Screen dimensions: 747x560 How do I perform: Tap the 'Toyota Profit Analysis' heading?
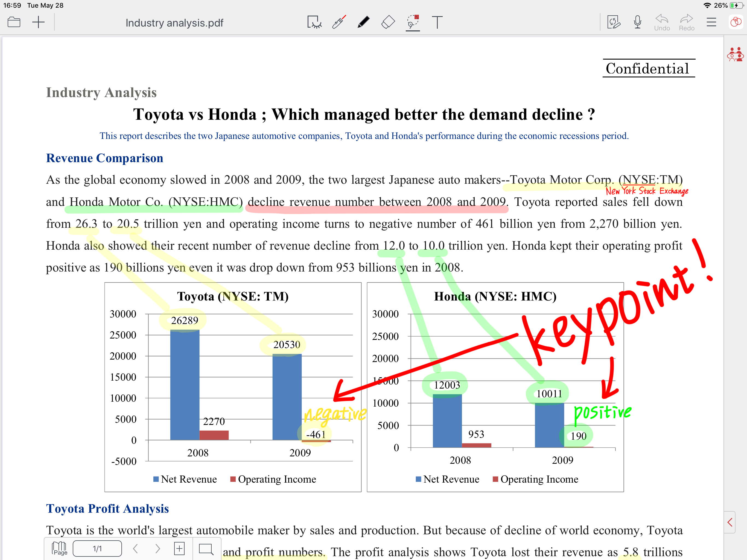pos(107,508)
